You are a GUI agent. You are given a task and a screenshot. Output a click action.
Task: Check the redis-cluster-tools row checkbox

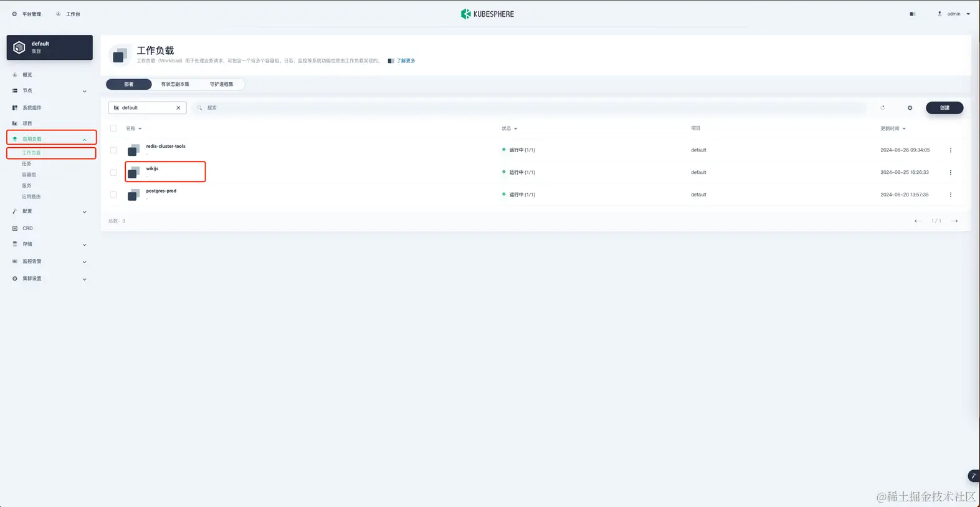(113, 150)
